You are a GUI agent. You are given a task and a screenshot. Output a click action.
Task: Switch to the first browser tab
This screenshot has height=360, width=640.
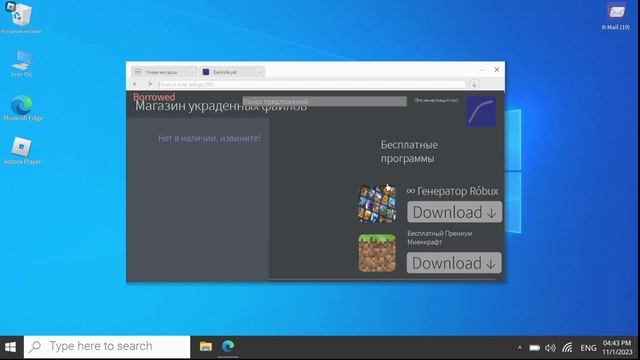[163, 72]
